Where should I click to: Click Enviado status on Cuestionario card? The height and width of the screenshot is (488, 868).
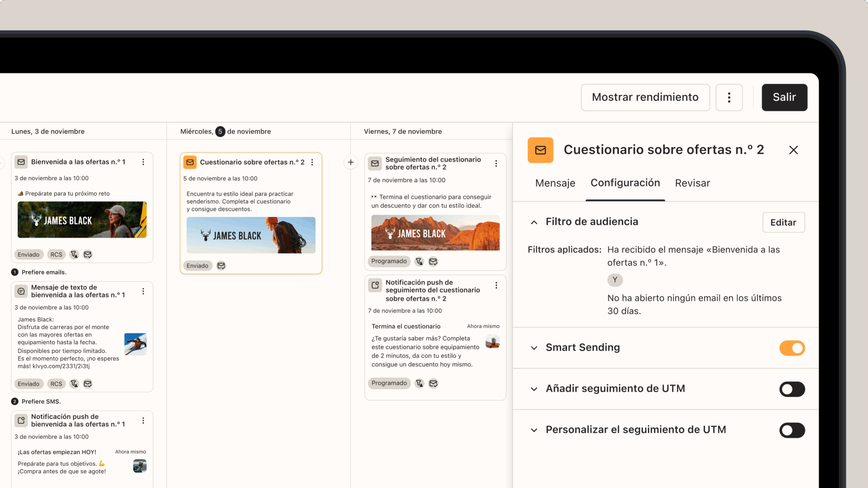[198, 266]
